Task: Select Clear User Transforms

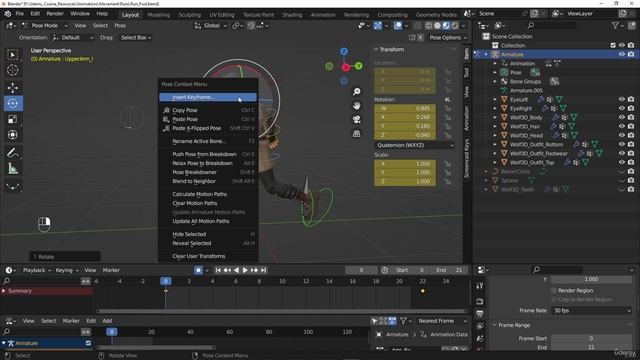Action: click(x=208, y=256)
